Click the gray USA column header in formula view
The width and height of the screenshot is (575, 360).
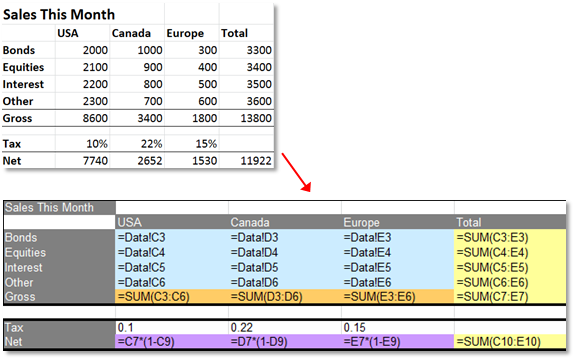pyautogui.click(x=172, y=222)
